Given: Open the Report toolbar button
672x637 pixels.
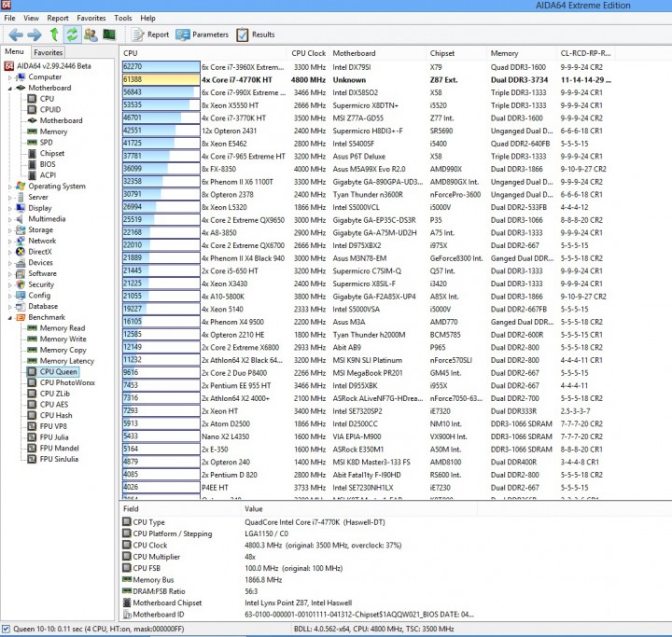Looking at the screenshot, I should point(150,35).
